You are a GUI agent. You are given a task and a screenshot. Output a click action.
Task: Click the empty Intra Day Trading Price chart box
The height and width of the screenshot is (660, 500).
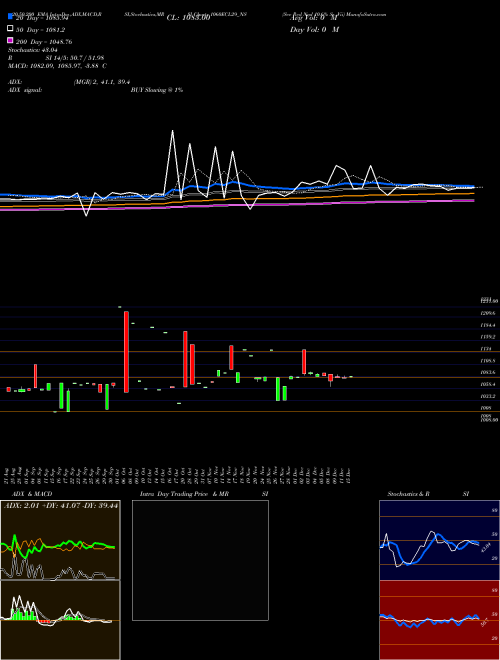(x=200, y=560)
